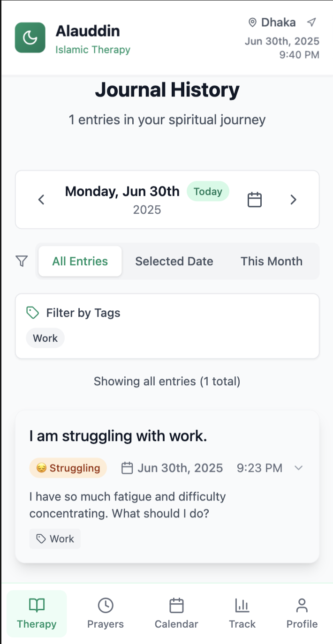The height and width of the screenshot is (644, 333).
Task: Open the Prayers clock icon
Action: [x=106, y=606]
